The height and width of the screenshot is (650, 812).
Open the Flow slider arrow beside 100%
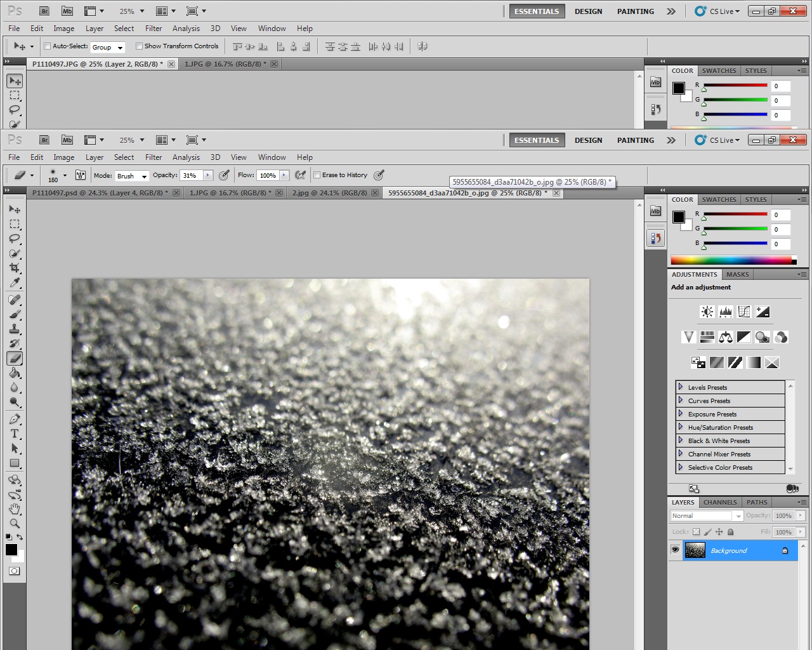pos(284,175)
